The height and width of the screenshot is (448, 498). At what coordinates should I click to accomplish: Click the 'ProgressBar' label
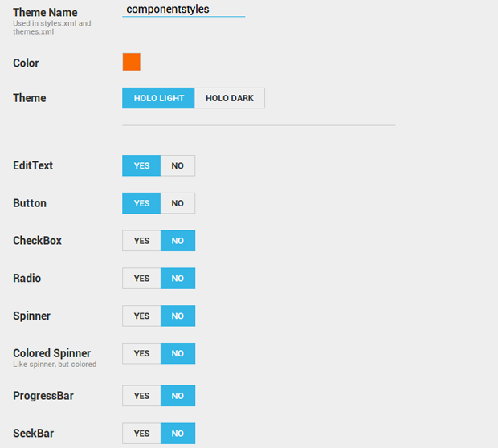(x=43, y=396)
